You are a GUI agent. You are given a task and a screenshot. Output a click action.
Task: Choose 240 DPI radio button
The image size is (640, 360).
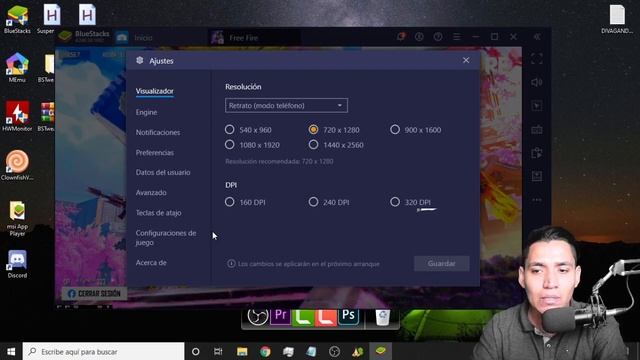(x=313, y=202)
